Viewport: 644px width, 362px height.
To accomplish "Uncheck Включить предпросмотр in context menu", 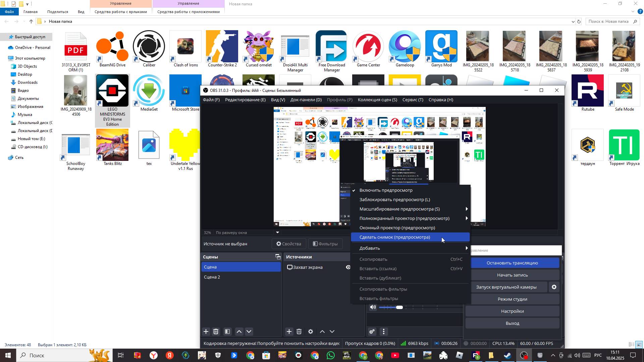I will [386, 190].
